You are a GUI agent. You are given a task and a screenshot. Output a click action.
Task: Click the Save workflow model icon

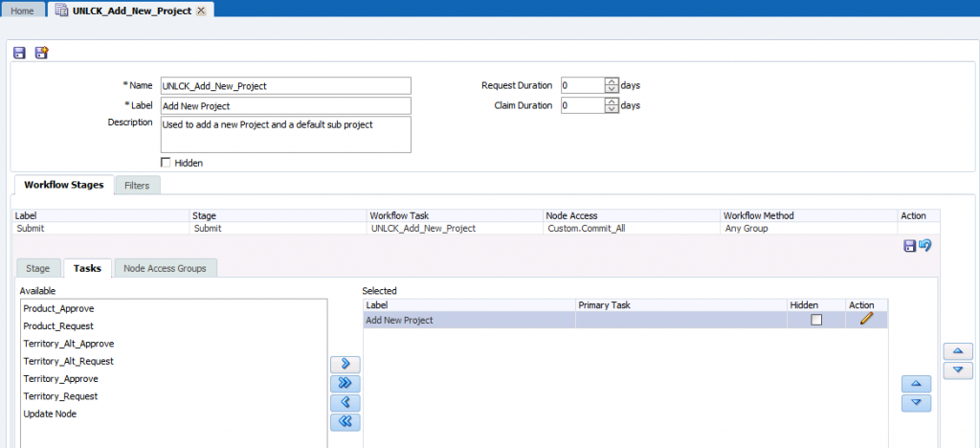point(19,54)
